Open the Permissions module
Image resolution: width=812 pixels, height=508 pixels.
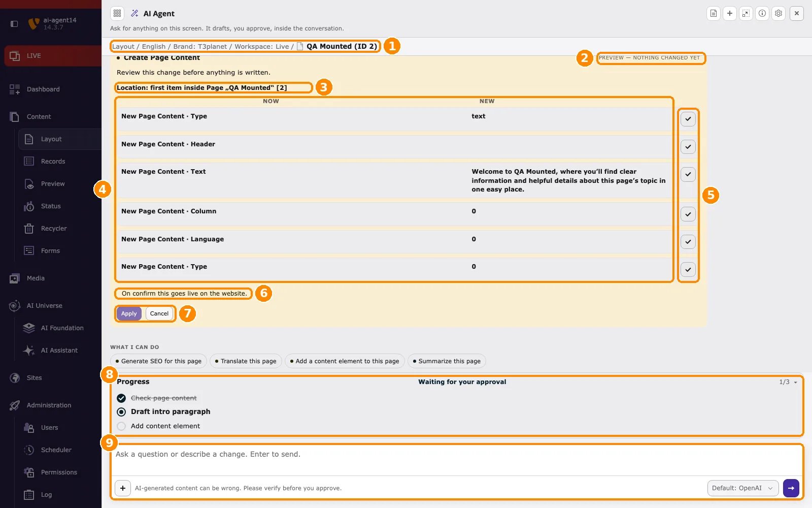[60, 472]
